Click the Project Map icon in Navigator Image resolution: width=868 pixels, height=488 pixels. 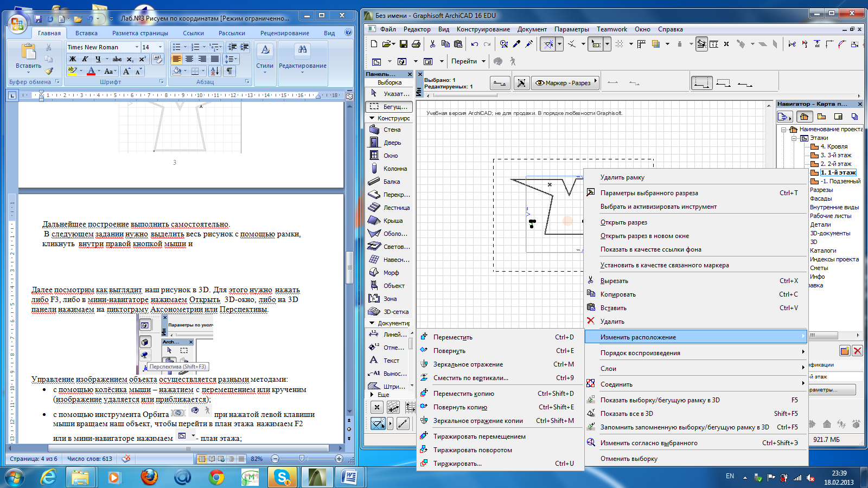pos(804,117)
